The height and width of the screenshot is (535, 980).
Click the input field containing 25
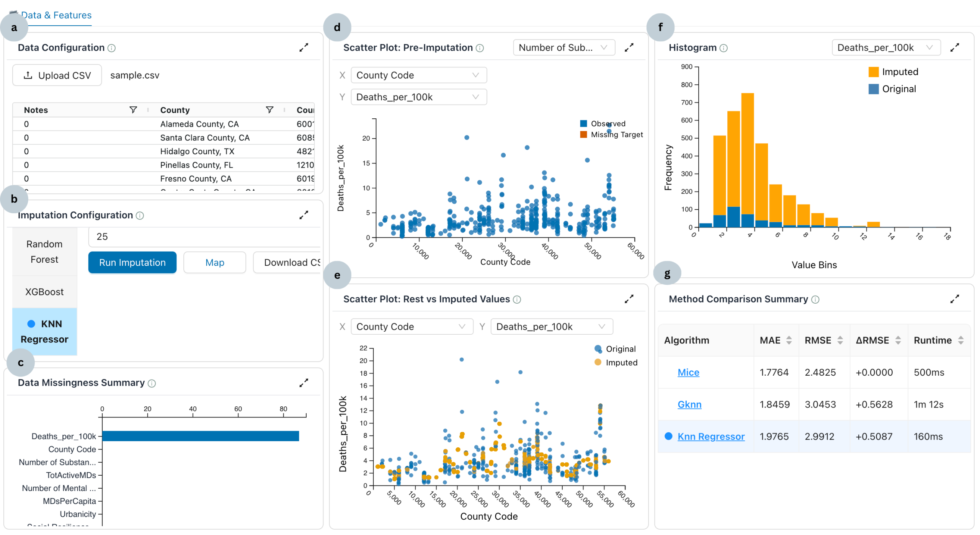click(204, 237)
